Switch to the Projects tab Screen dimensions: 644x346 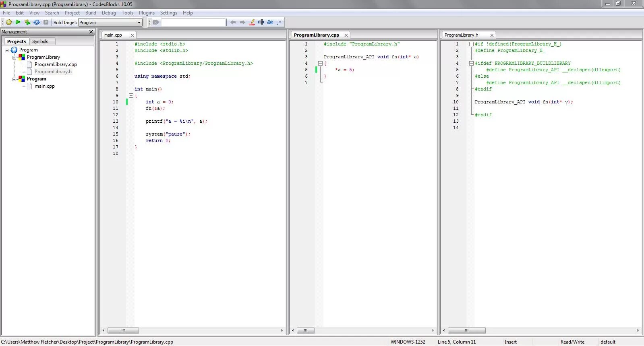[17, 41]
